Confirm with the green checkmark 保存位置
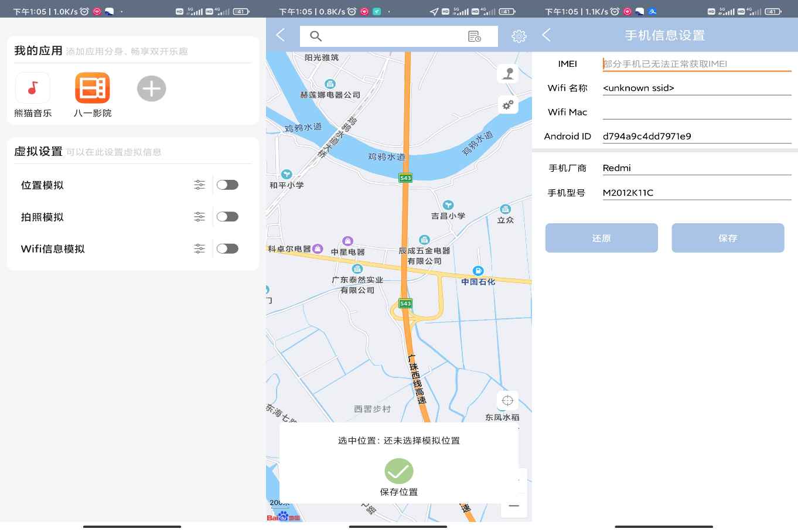This screenshot has height=532, width=798. pyautogui.click(x=399, y=472)
